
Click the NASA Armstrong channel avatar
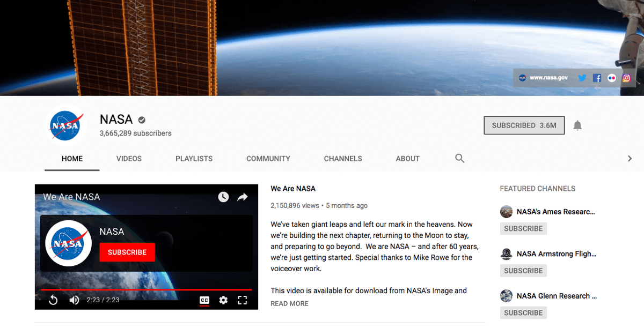pyautogui.click(x=506, y=254)
